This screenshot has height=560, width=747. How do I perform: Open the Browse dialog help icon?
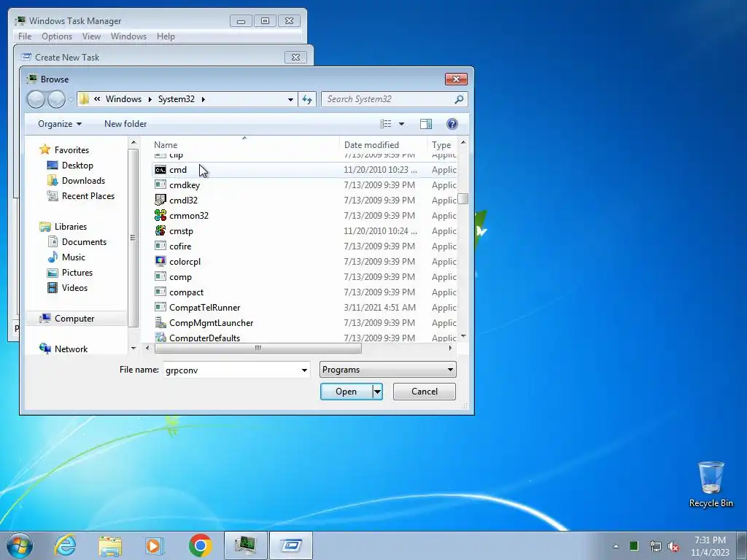tap(452, 124)
